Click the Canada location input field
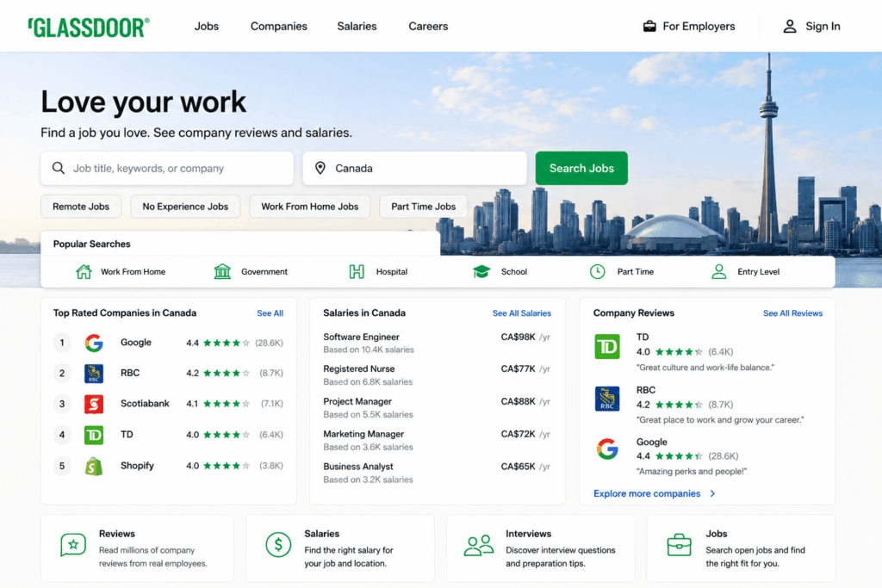The height and width of the screenshot is (588, 882). point(414,168)
